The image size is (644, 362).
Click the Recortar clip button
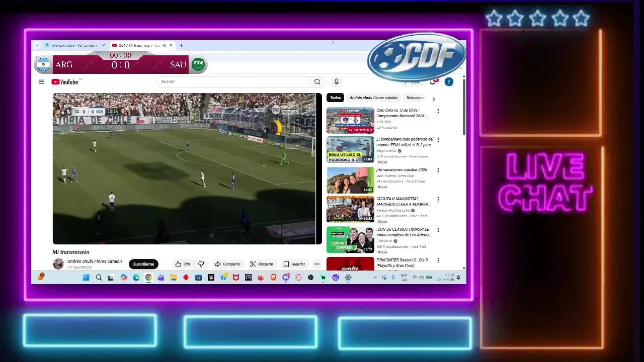coord(262,264)
